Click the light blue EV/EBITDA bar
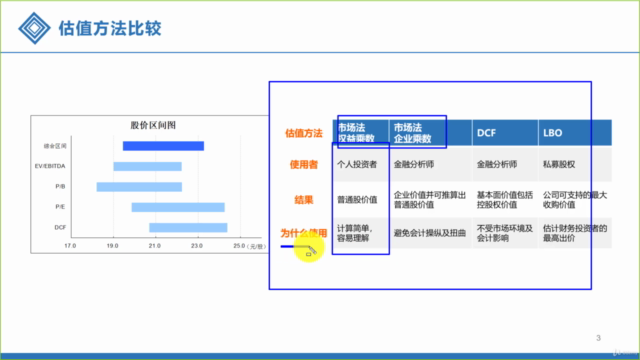This screenshot has width=640, height=360. [147, 166]
